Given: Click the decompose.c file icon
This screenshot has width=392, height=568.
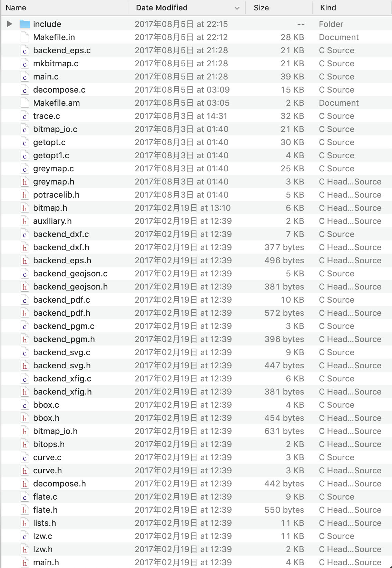Looking at the screenshot, I should click(x=25, y=89).
